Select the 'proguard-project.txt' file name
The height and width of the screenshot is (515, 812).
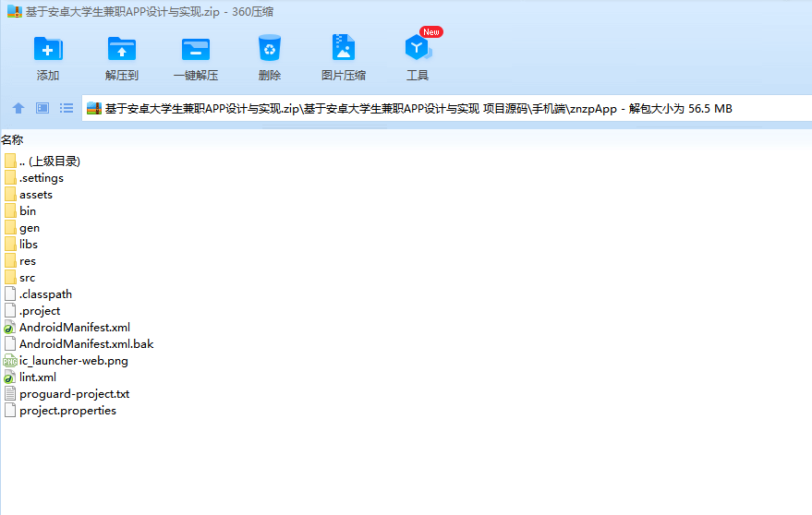coord(75,394)
